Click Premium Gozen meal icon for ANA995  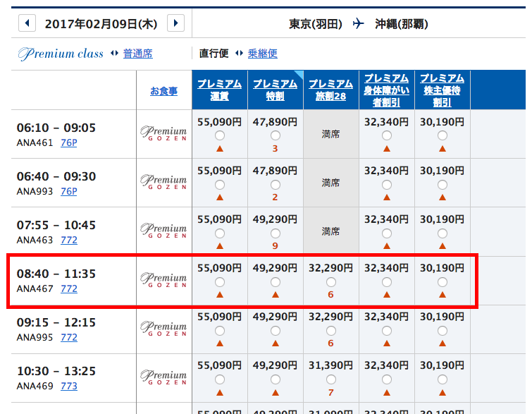(x=163, y=329)
